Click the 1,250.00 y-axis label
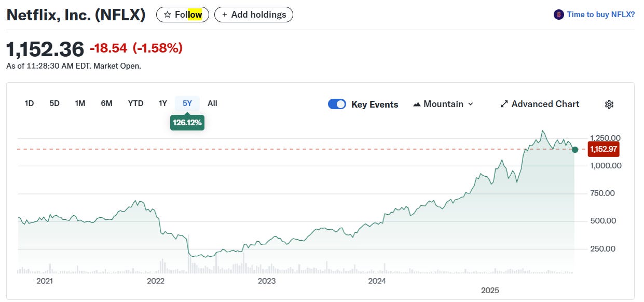The image size is (644, 302). 606,138
